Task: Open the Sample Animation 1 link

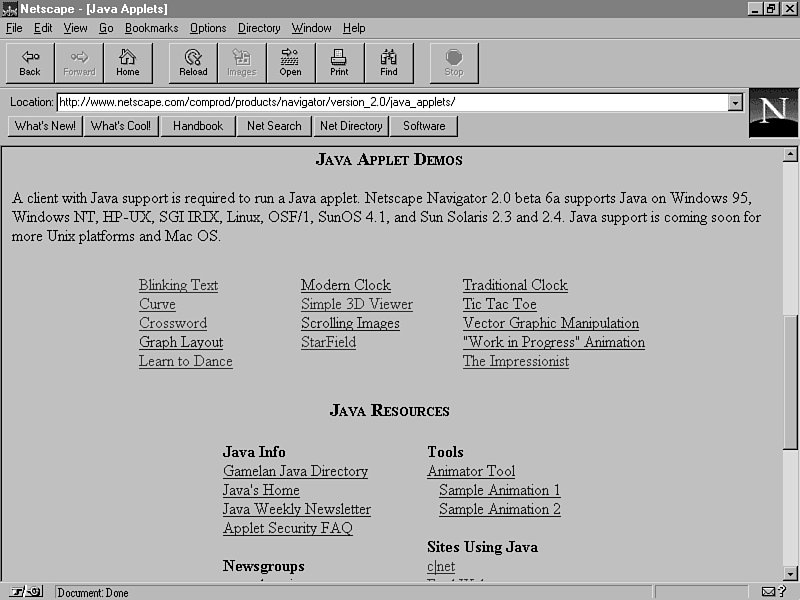Action: tap(499, 490)
